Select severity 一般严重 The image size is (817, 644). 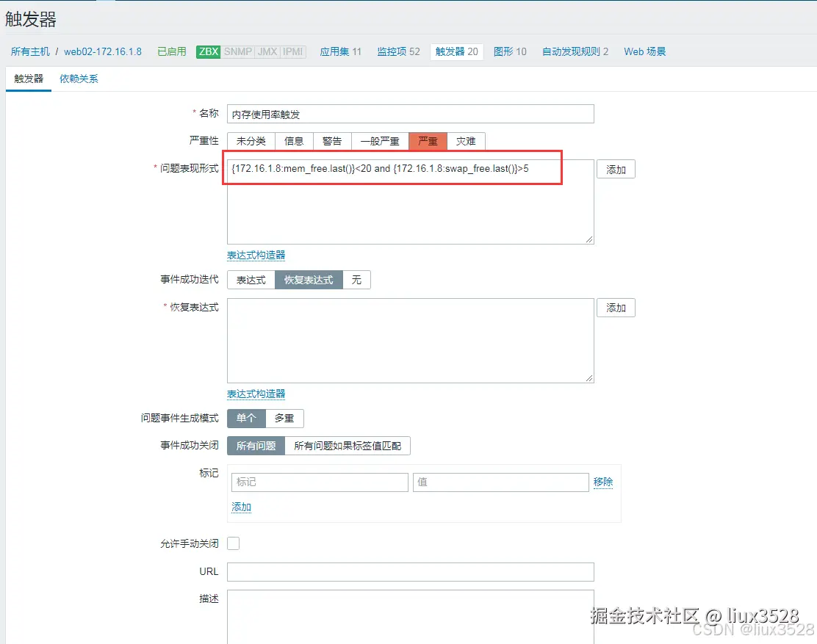click(x=380, y=141)
